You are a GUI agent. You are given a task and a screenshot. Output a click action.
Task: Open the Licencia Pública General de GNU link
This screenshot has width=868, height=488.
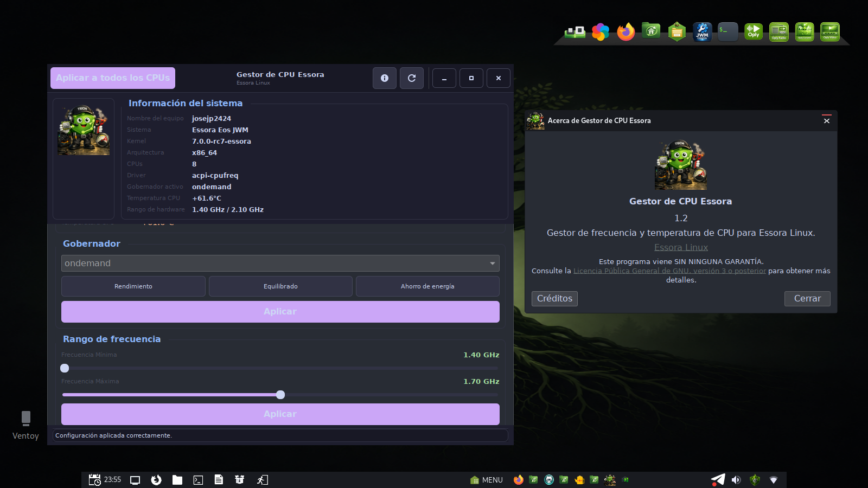[x=669, y=271]
